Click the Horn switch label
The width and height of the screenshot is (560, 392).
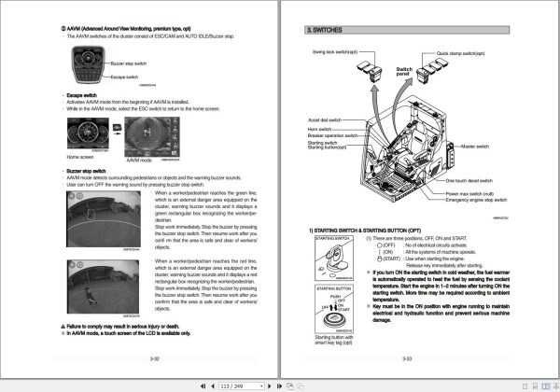[319, 129]
